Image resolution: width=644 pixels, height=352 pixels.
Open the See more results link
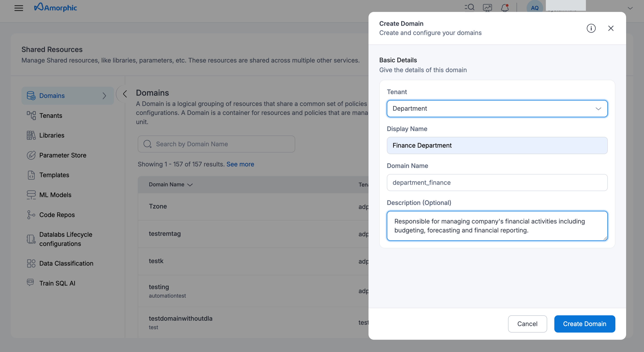(x=240, y=164)
